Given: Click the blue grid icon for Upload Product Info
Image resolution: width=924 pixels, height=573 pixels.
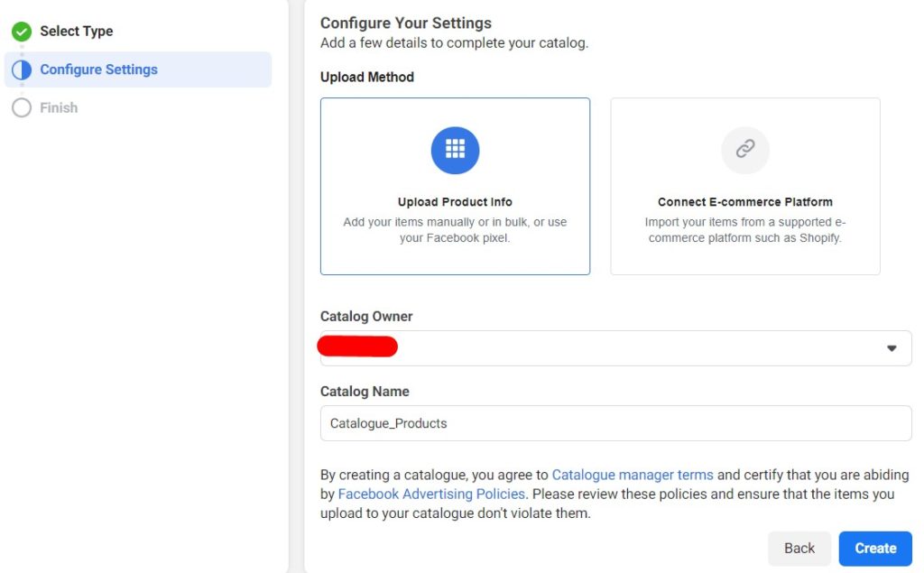Looking at the screenshot, I should 455,150.
